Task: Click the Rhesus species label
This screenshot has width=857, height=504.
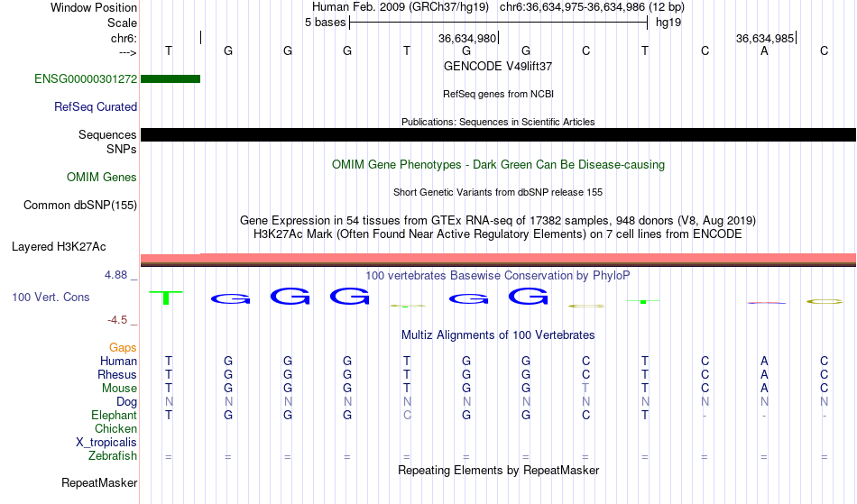Action: tap(117, 375)
